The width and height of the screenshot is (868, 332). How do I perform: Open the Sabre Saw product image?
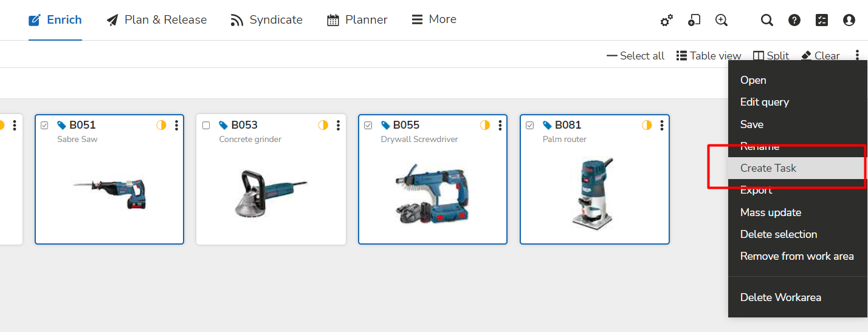point(109,193)
